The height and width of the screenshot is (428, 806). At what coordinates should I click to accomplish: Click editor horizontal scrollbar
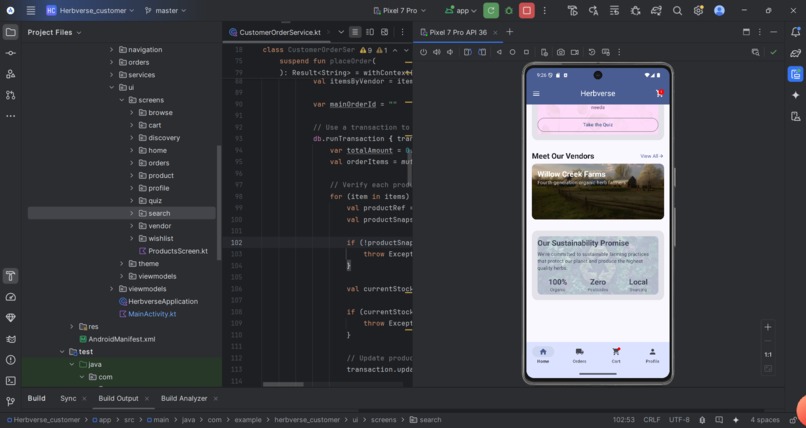(283, 384)
